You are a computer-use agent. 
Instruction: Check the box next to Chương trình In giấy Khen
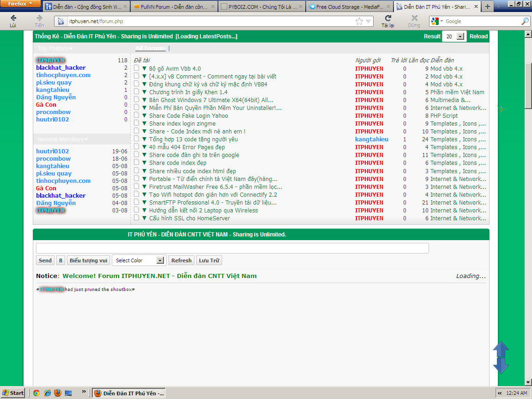[137, 92]
